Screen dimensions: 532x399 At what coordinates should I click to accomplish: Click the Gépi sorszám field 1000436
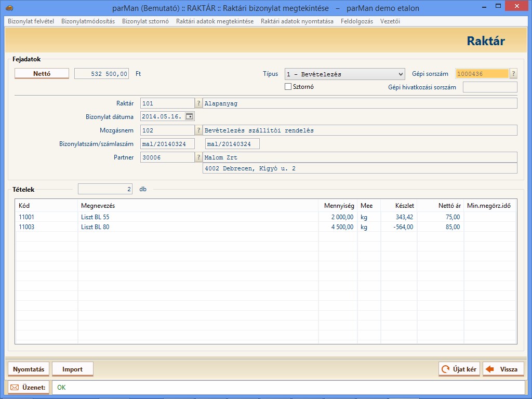coord(482,74)
